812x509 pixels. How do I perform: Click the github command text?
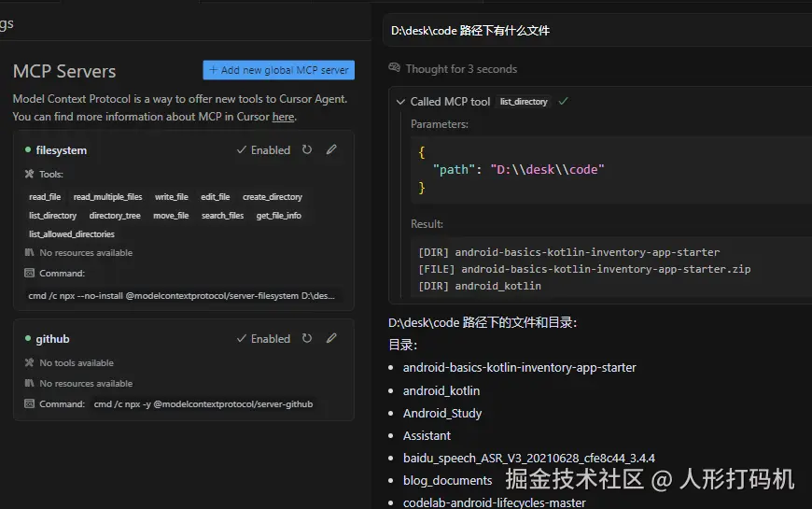(203, 403)
